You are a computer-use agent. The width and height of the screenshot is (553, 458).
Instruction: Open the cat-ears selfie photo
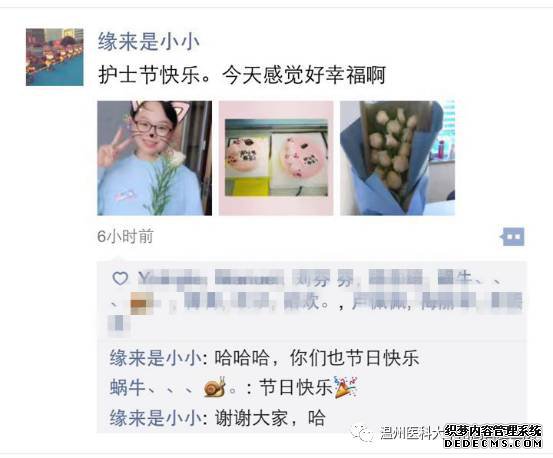tap(154, 158)
